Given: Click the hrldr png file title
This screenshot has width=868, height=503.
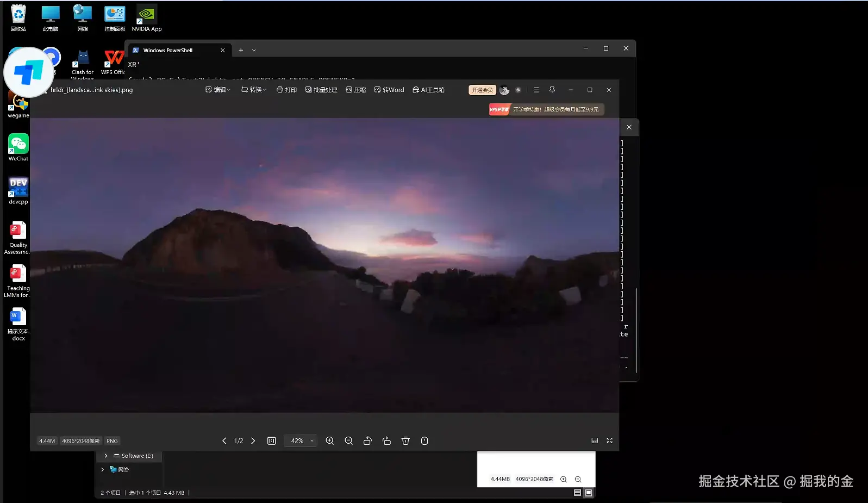Looking at the screenshot, I should [91, 90].
